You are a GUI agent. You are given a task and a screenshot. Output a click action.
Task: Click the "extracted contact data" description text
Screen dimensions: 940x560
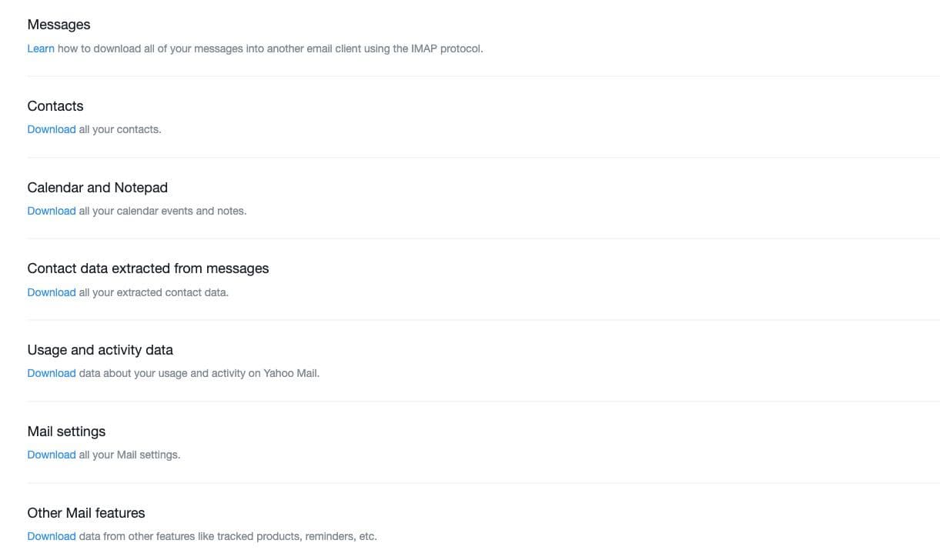point(153,292)
